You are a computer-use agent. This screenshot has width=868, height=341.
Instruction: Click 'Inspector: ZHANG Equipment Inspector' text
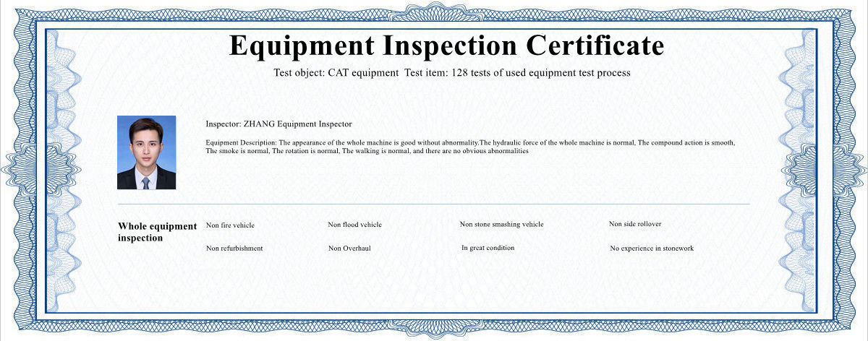tap(278, 124)
